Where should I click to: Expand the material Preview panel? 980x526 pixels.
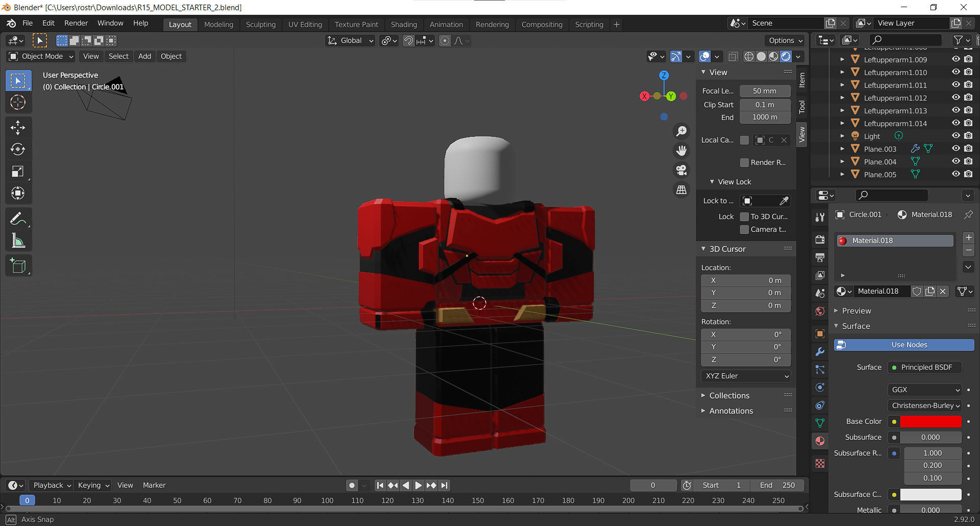856,311
